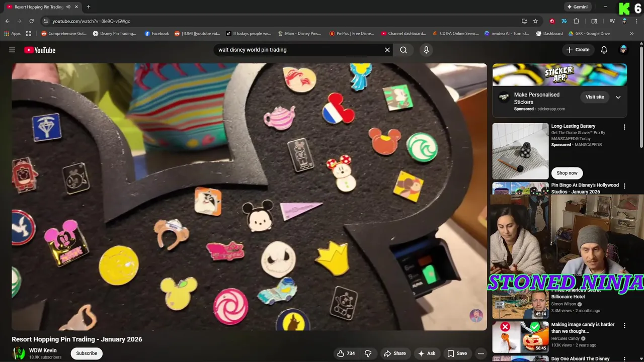Bookmark this page with the star icon

point(535,21)
